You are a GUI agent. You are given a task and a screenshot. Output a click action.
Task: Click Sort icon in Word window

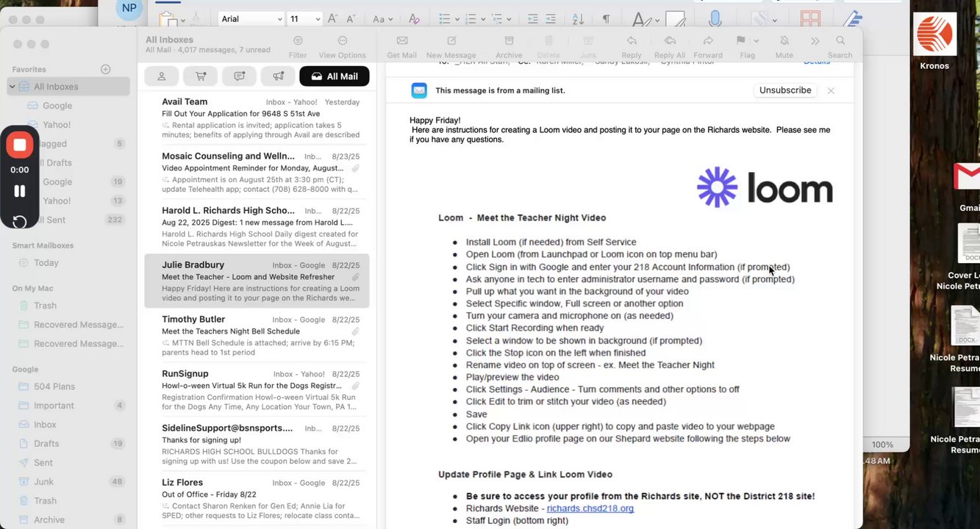(578, 19)
